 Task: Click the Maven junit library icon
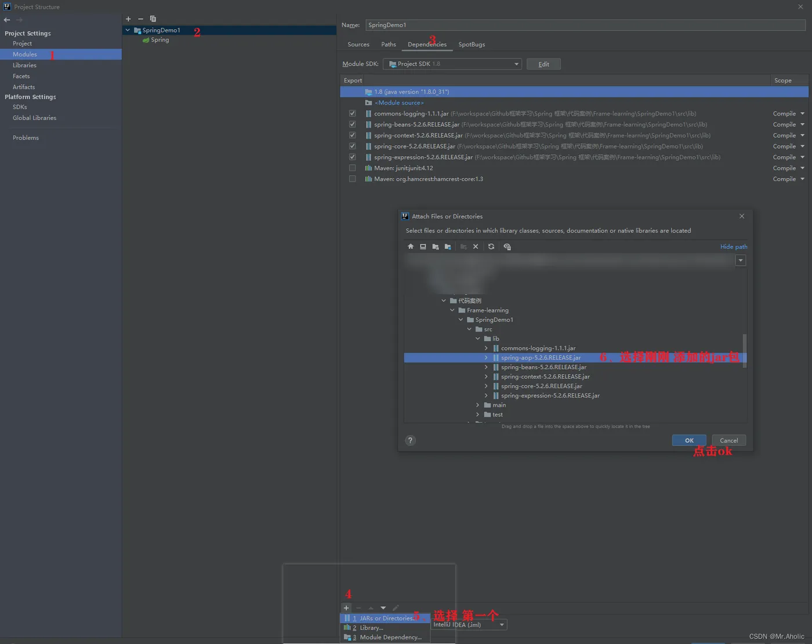pos(368,168)
